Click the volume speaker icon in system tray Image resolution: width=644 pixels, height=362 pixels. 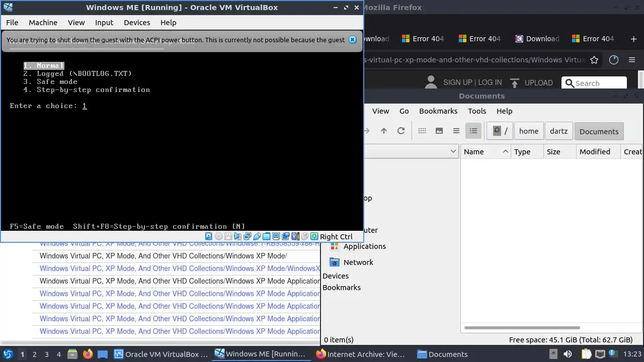pyautogui.click(x=568, y=354)
